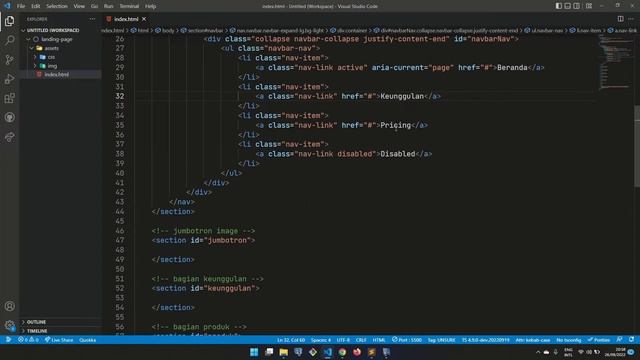This screenshot has width=640, height=360.
Task: Toggle the bottom panel in the title bar
Action: [x=568, y=6]
